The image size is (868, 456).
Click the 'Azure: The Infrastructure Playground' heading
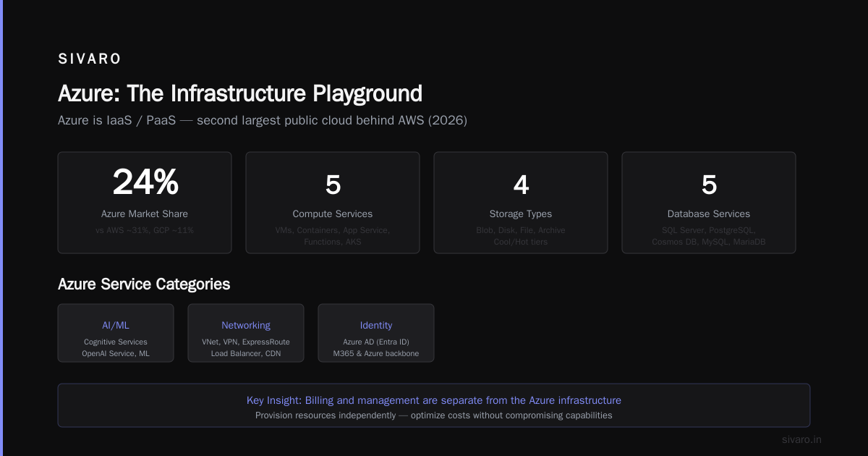point(240,93)
